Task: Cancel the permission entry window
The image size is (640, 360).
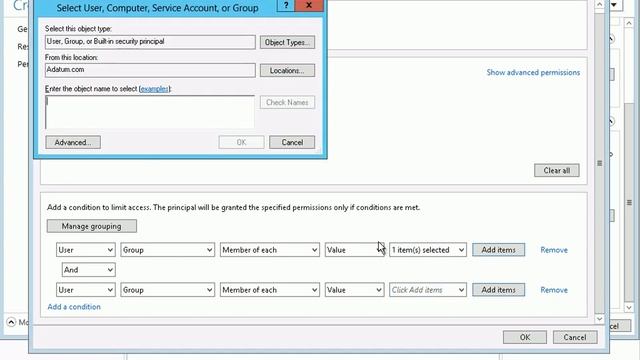Action: pyautogui.click(x=575, y=337)
